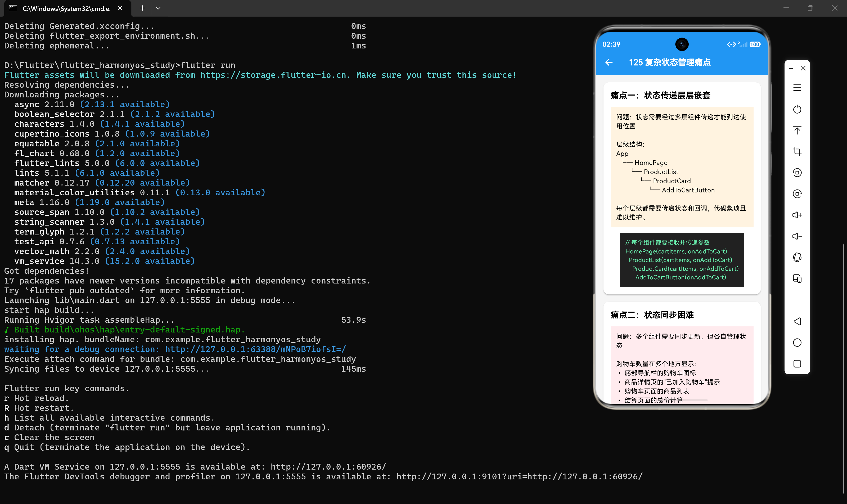Click the heading '痛点二：状态同步困难'
Screen dimensions: 847x504
[x=652, y=315]
